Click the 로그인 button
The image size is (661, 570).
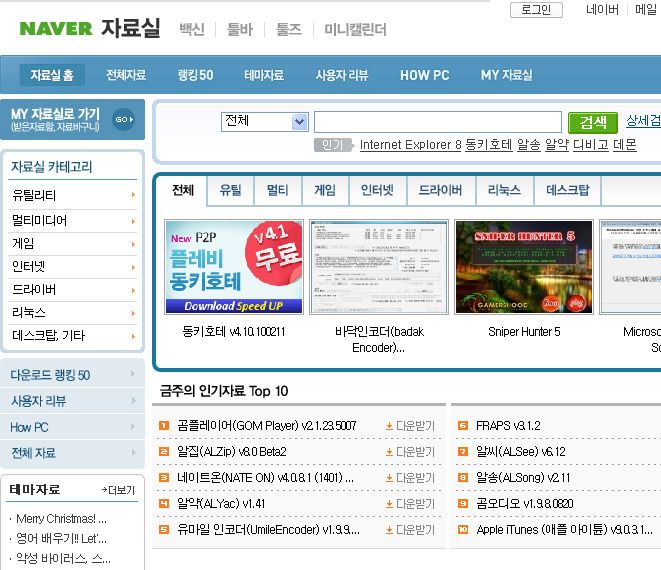point(536,10)
